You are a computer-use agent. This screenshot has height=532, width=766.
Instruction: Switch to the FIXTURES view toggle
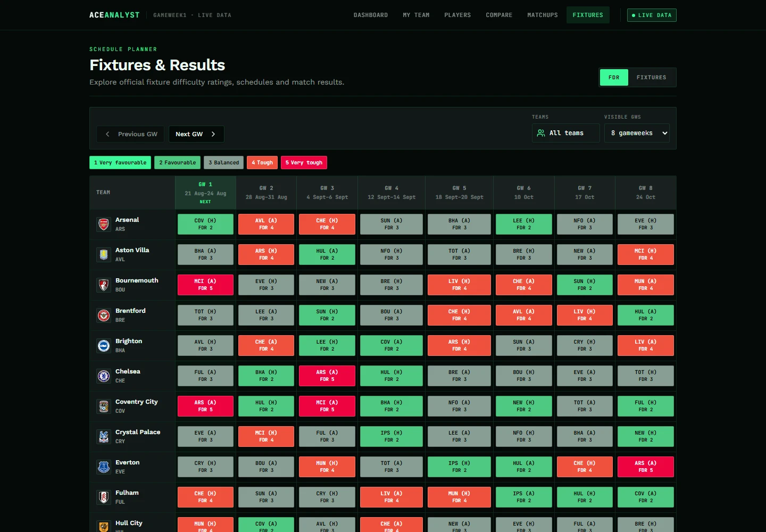pos(651,78)
